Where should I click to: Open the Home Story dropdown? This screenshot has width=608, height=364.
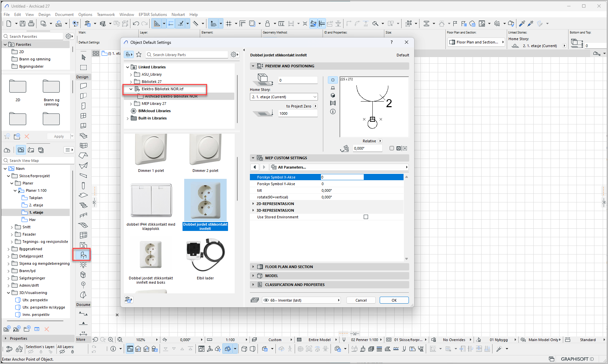pyautogui.click(x=284, y=97)
